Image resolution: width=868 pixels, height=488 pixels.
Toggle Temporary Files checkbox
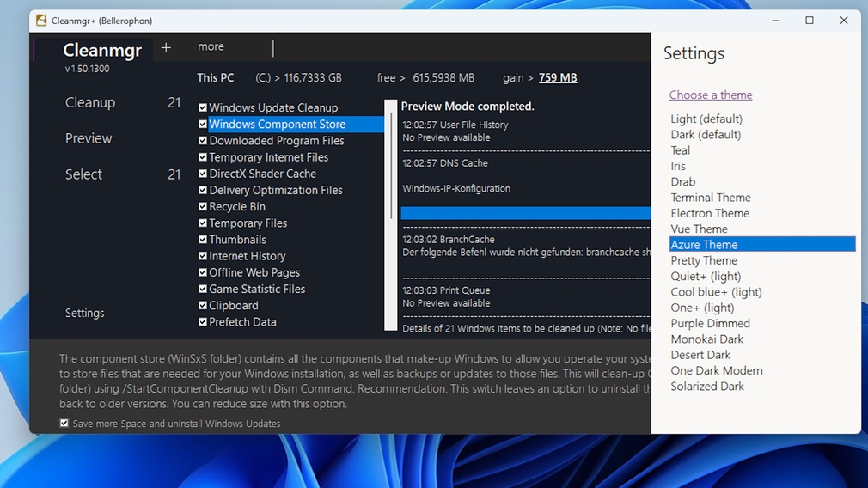pyautogui.click(x=203, y=223)
